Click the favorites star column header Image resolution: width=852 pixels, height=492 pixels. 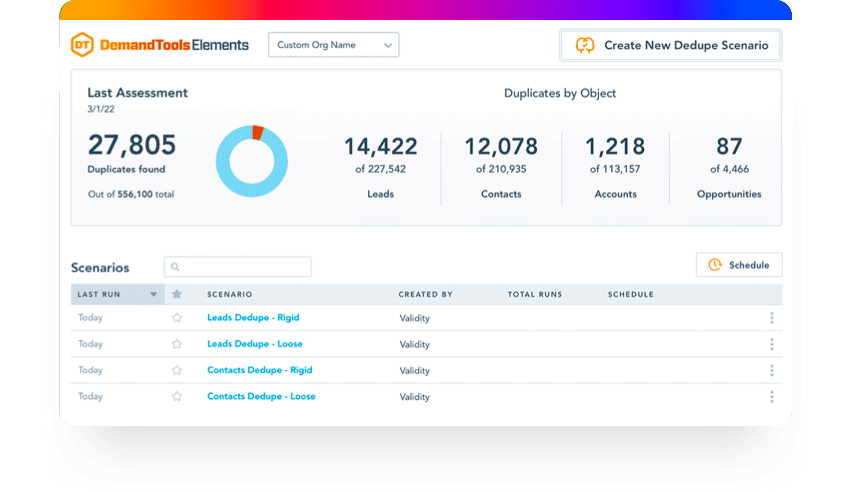pyautogui.click(x=177, y=294)
